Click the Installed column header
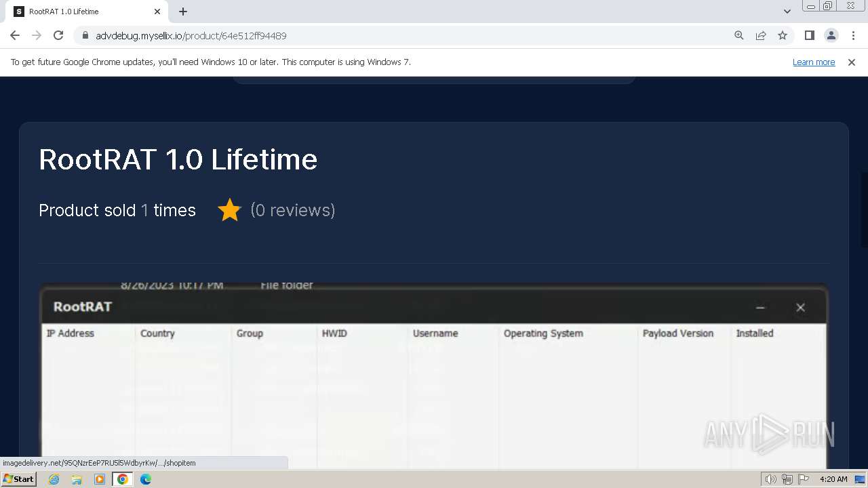Viewport: 868px width, 488px height. [755, 333]
